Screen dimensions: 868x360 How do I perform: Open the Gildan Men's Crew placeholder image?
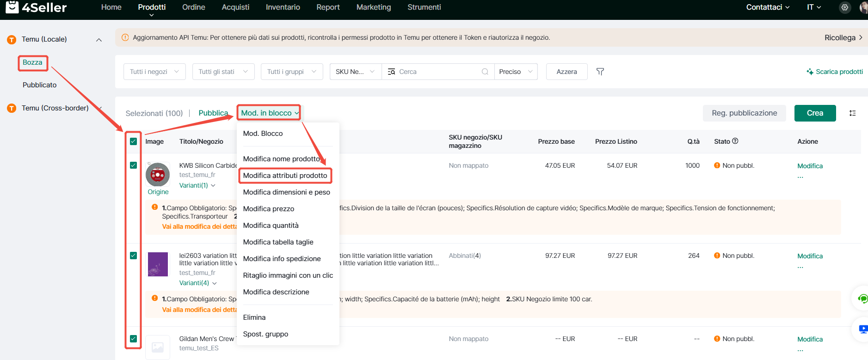pyautogui.click(x=158, y=347)
